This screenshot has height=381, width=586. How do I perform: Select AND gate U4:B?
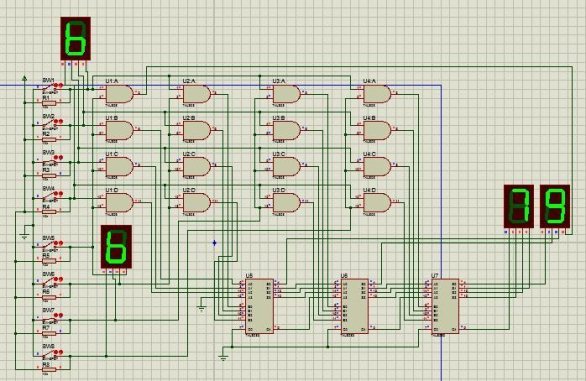[x=377, y=130]
